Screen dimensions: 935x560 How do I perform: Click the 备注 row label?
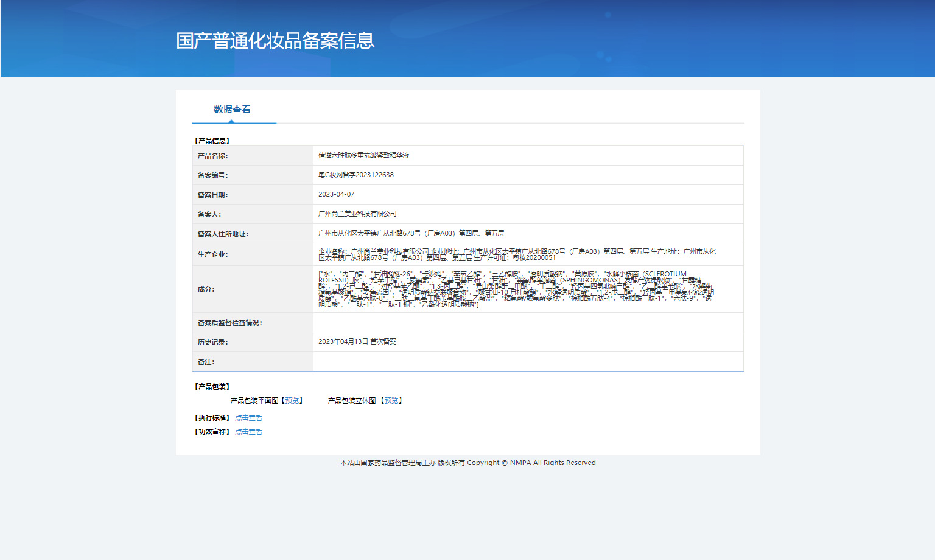coord(206,362)
